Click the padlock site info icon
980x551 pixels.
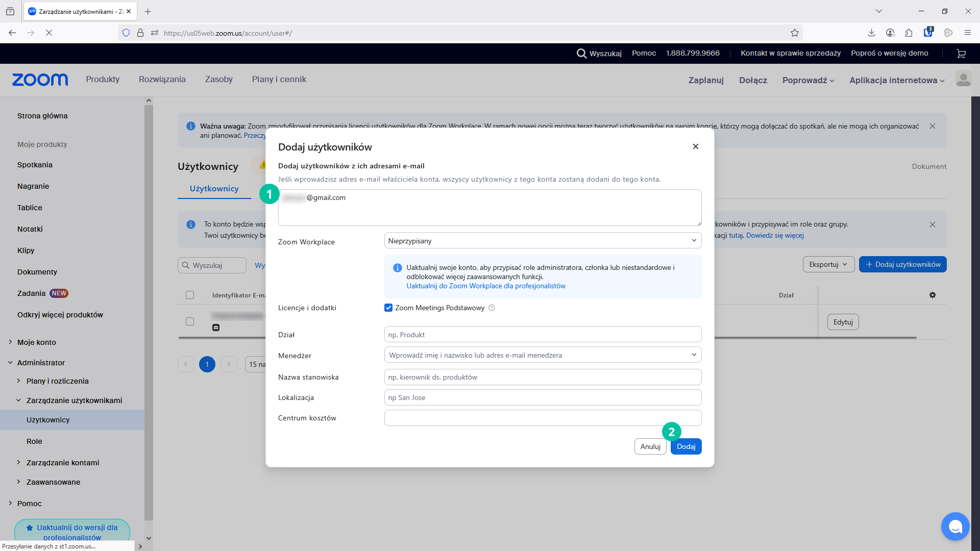click(x=140, y=33)
